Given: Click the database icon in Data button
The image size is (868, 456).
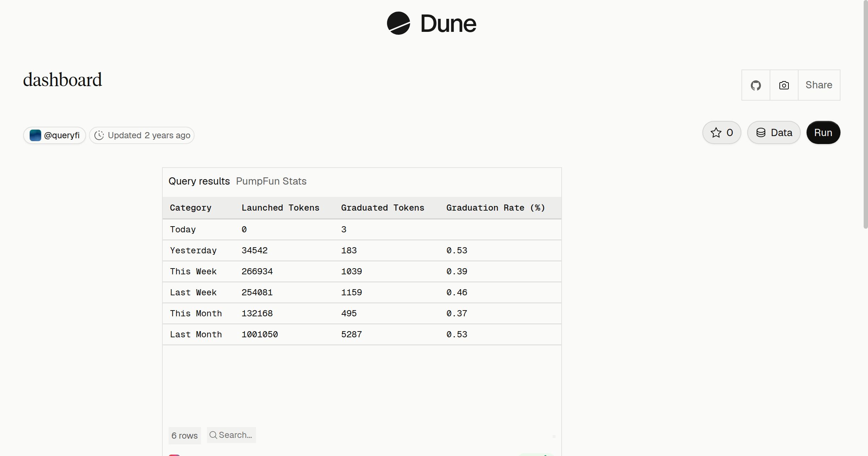Looking at the screenshot, I should pos(761,133).
